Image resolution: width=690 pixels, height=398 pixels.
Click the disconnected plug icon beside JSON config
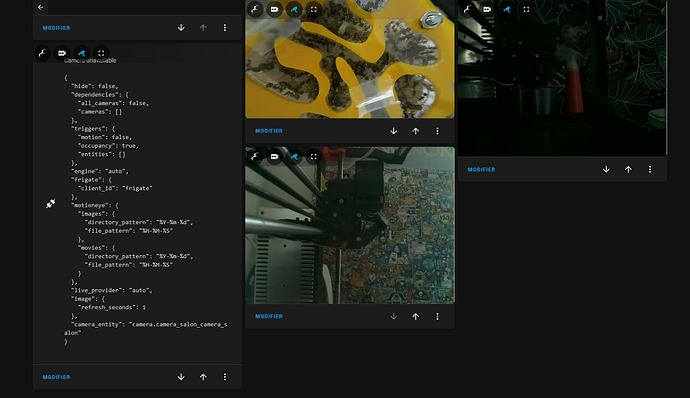(51, 204)
